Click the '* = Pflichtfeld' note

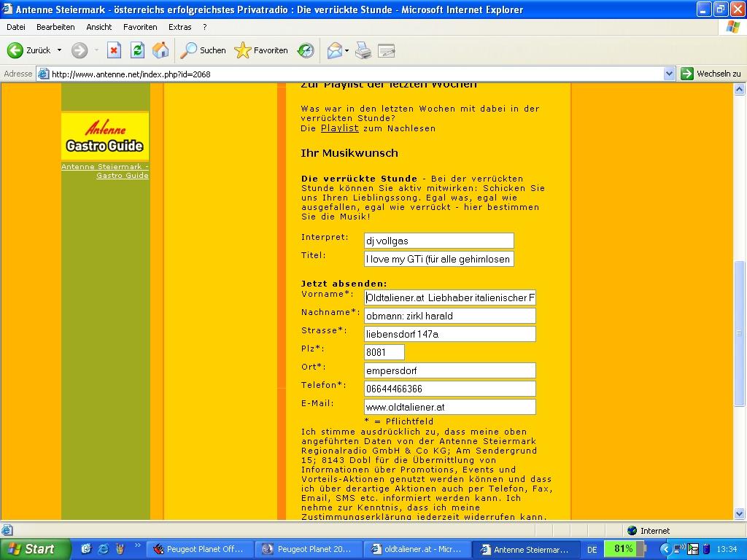[399, 421]
